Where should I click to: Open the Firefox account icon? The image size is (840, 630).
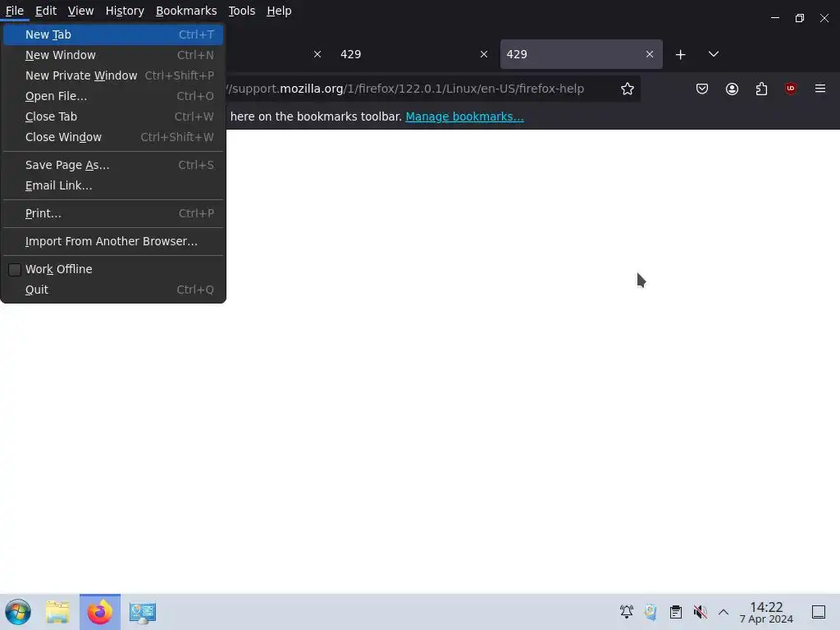click(x=732, y=89)
